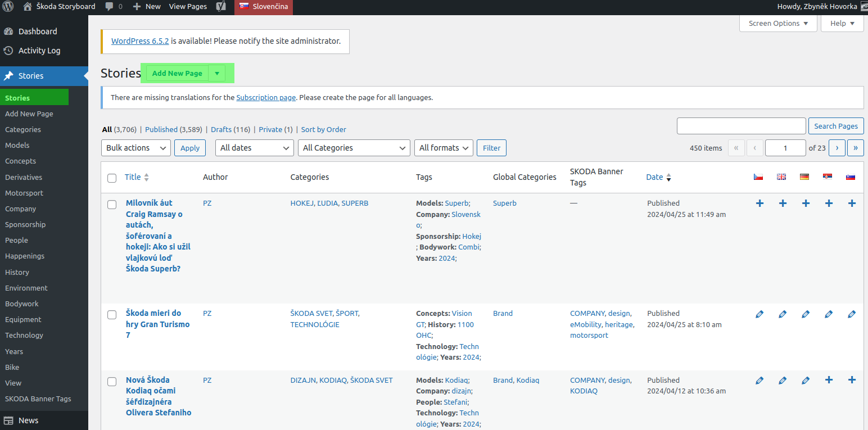Go to next page arrow in pagination
The height and width of the screenshot is (430, 868).
837,148
